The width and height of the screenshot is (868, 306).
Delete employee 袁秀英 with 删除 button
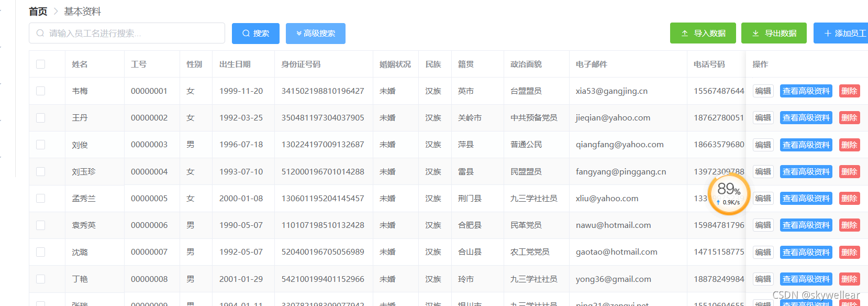(849, 225)
